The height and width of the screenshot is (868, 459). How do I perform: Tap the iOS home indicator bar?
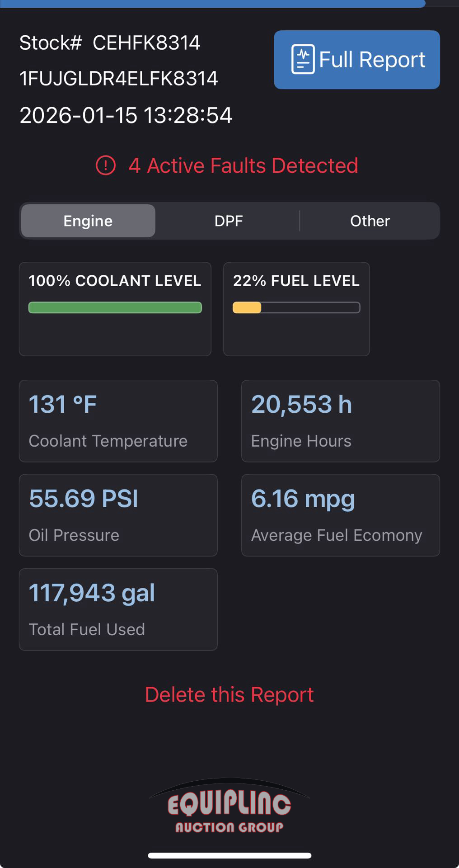tap(229, 855)
